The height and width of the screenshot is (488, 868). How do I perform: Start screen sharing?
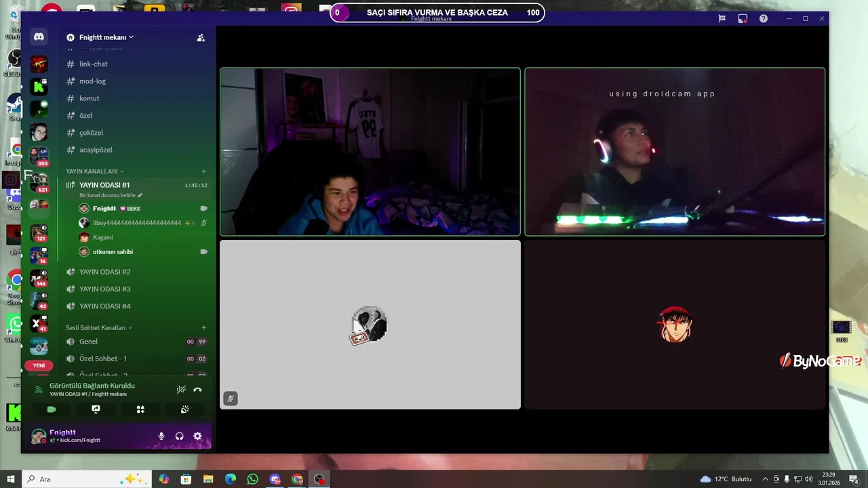pos(96,409)
